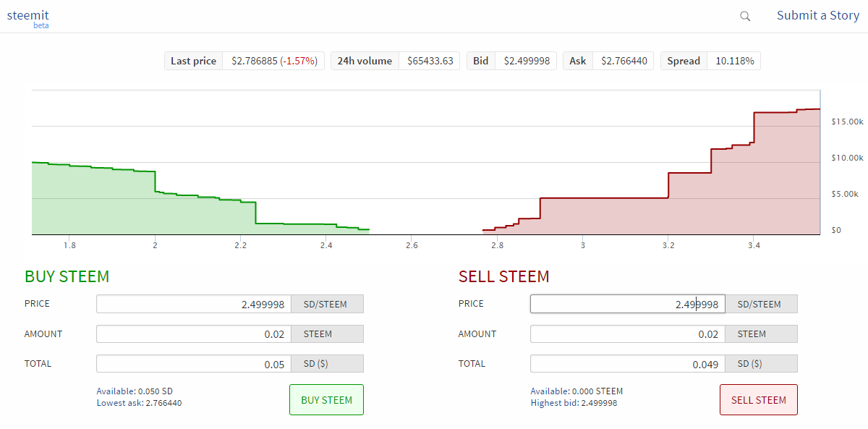
Task: Use the Lowest ask 2.766440 value
Action: [x=139, y=403]
